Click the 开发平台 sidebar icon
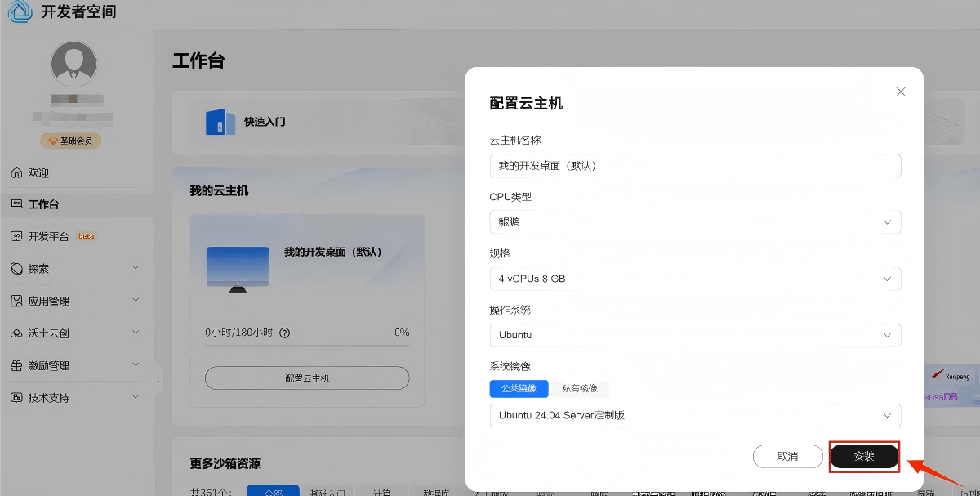The width and height of the screenshot is (980, 496). click(x=16, y=236)
